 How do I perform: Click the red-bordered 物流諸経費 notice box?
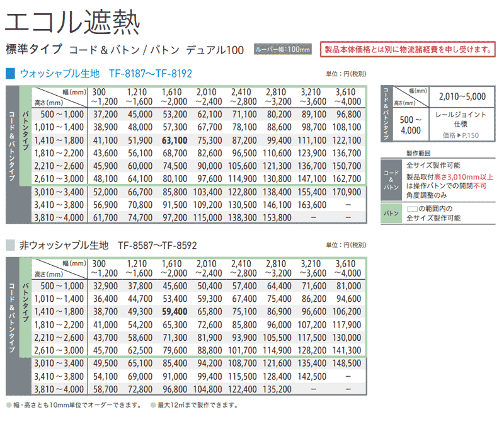pyautogui.click(x=407, y=49)
